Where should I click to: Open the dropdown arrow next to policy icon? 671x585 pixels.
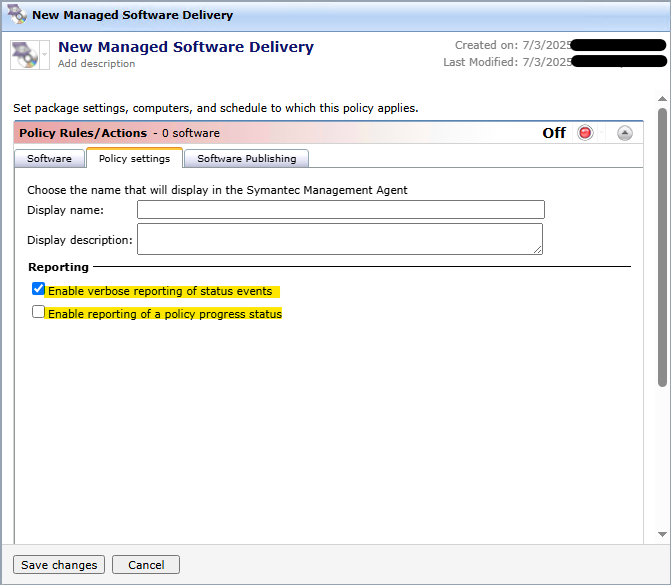coord(43,55)
